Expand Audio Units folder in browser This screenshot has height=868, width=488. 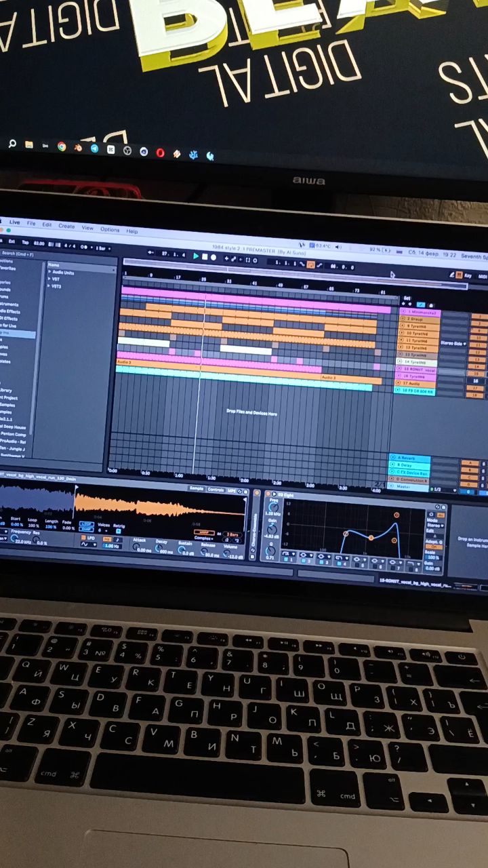(49, 273)
